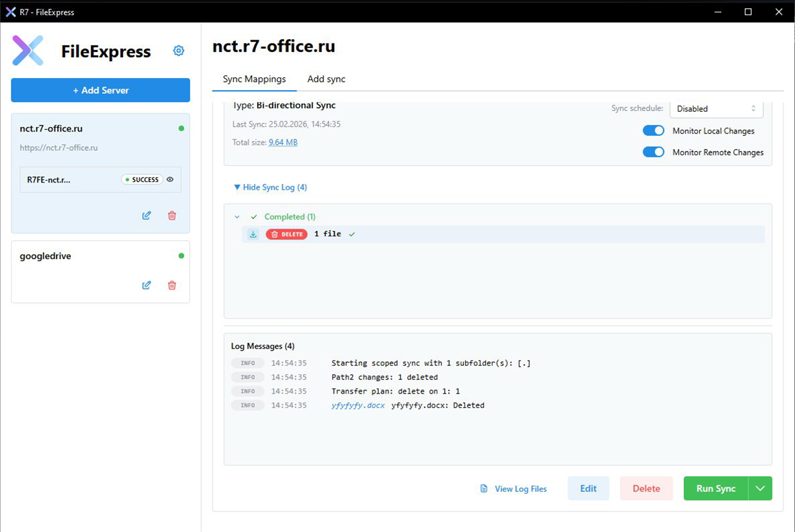This screenshot has height=532, width=795.
Task: Click "Starting scoped sync with 1 subfolder(s)" message
Action: 431,363
